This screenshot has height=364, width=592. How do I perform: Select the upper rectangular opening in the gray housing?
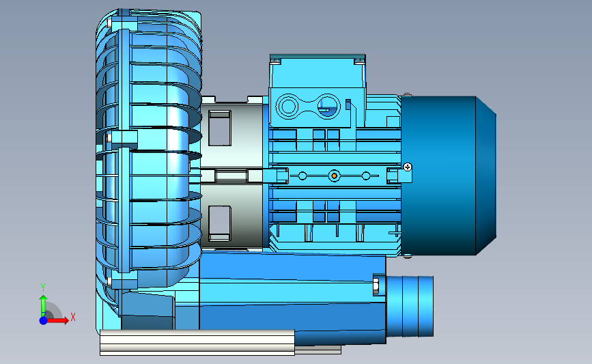pos(219,128)
